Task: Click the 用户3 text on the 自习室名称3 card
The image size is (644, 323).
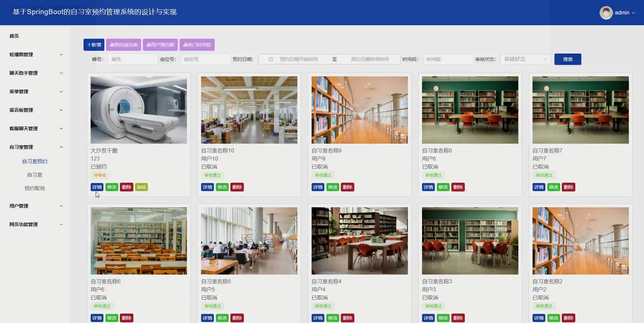Action: coord(429,289)
